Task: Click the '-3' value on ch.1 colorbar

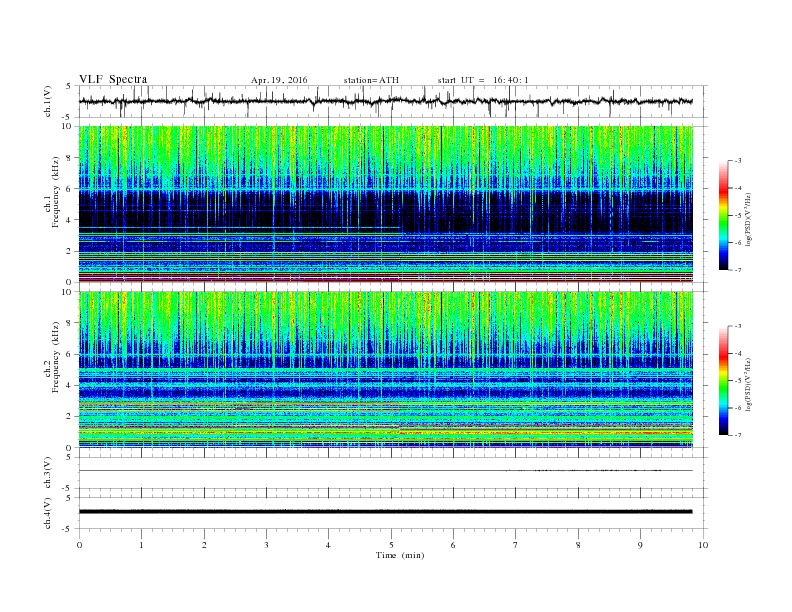Action: 738,161
